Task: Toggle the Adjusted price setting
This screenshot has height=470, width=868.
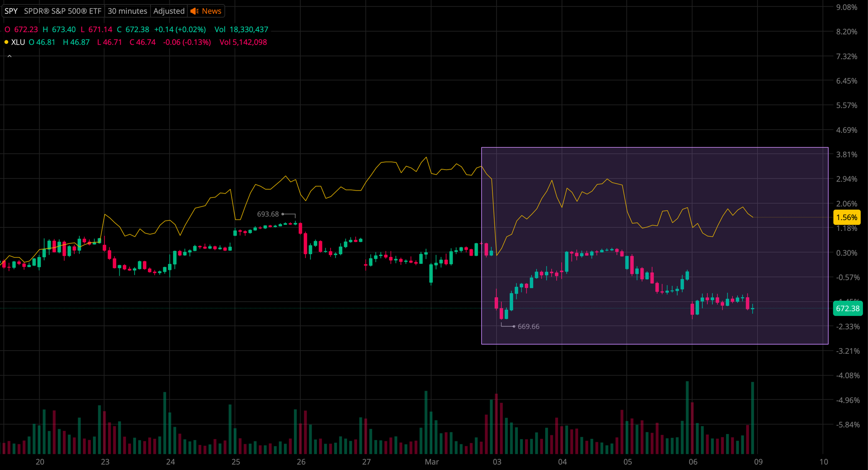Action: [169, 11]
